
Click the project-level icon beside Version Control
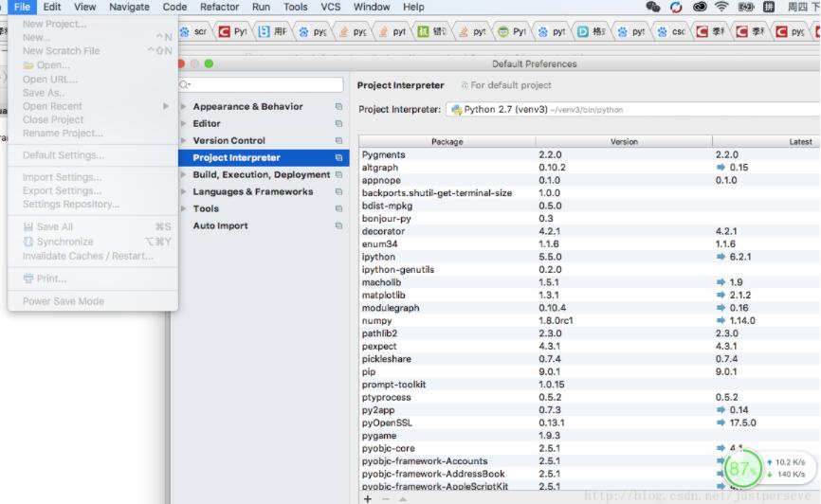(x=338, y=141)
